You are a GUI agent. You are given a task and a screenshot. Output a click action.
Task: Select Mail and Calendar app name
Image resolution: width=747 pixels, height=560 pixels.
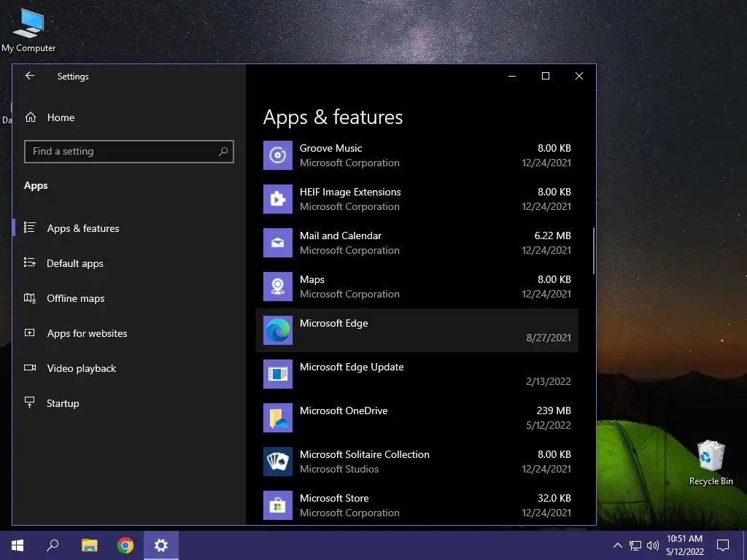(x=341, y=236)
